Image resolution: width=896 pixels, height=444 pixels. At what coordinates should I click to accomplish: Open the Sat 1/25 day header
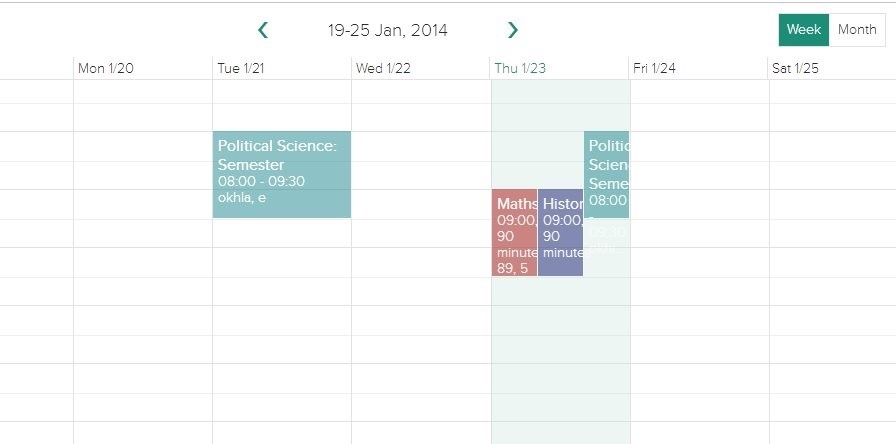click(795, 68)
